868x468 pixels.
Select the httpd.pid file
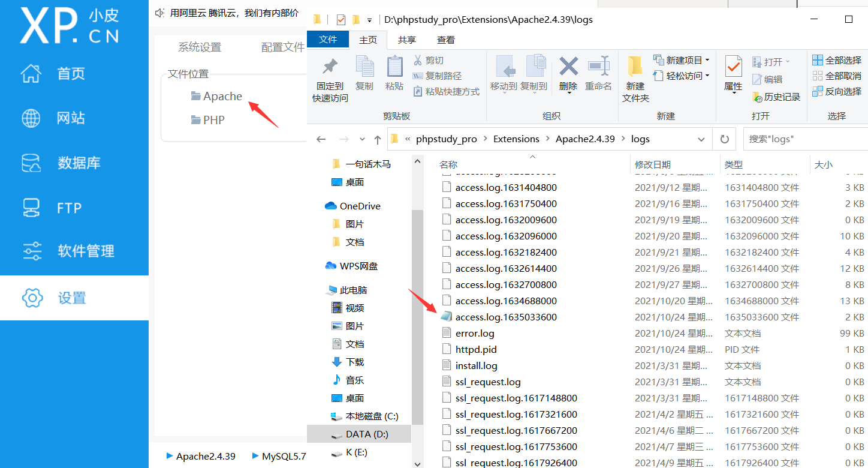476,349
